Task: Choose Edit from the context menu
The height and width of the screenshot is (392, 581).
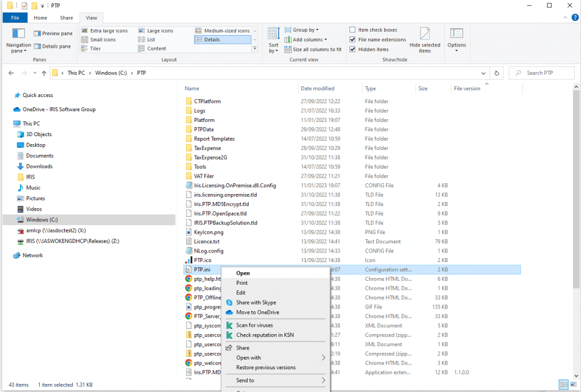Action: 241,293
